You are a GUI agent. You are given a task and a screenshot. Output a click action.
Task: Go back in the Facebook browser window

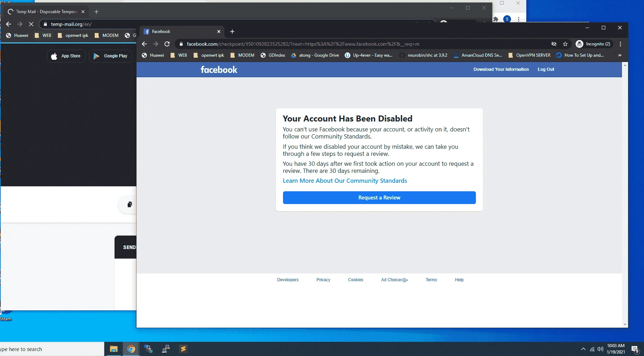coord(144,44)
